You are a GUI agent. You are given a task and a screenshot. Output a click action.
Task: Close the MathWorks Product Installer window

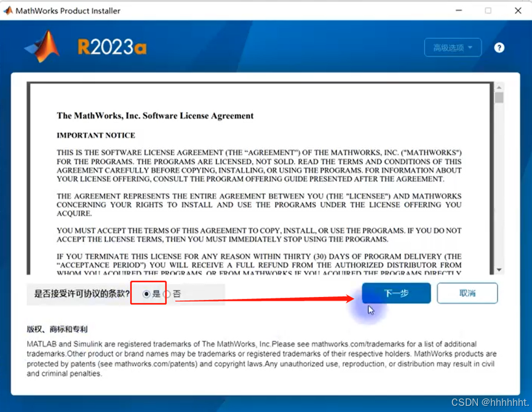pos(518,10)
